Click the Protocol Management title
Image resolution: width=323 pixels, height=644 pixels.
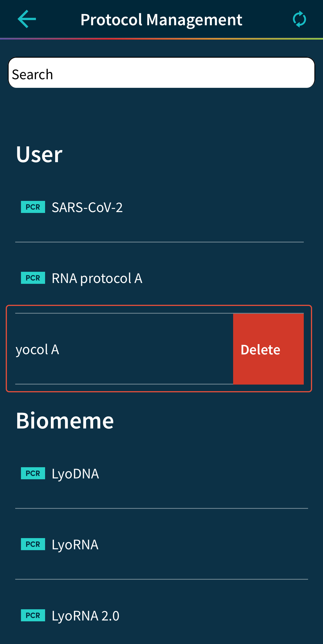click(x=161, y=19)
